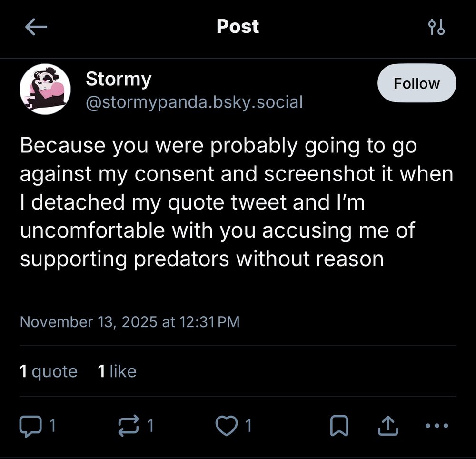Click the November 13 timestamp
The width and height of the screenshot is (476, 459).
(130, 322)
